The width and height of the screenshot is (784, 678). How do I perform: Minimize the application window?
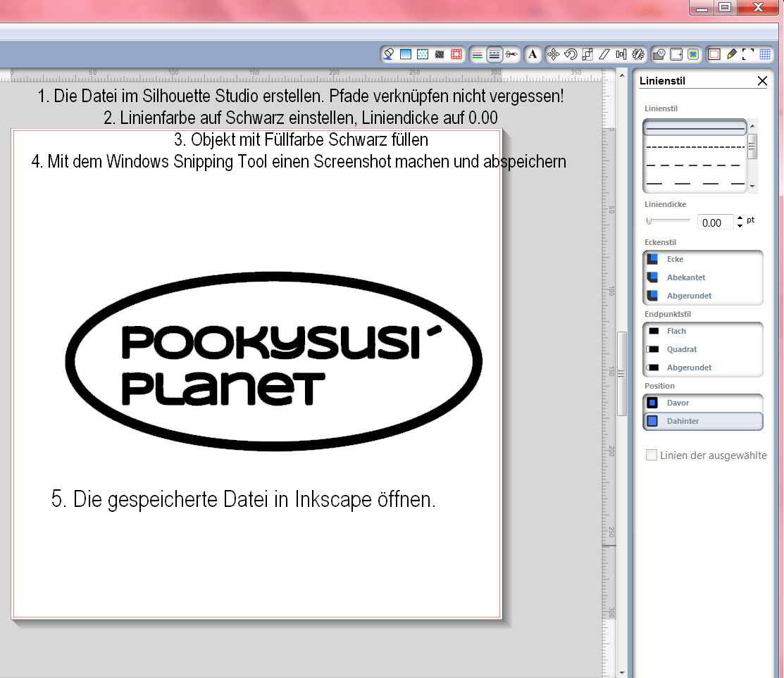pos(702,8)
